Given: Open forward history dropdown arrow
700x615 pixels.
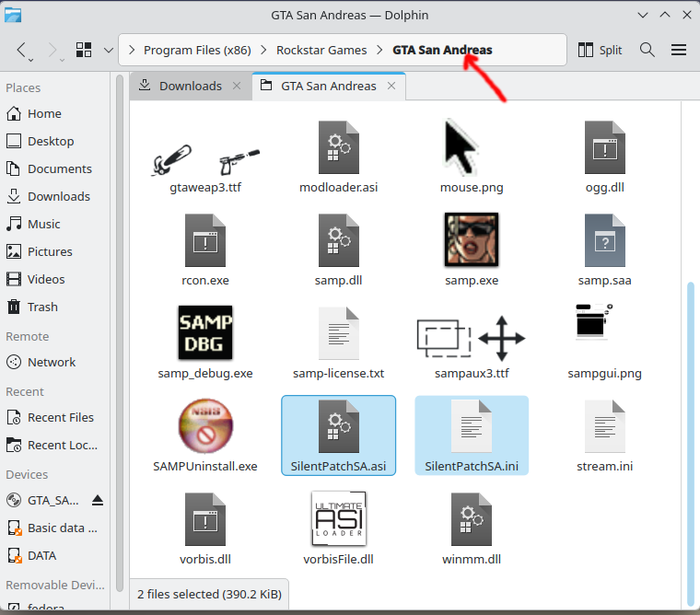Looking at the screenshot, I should click(x=62, y=60).
